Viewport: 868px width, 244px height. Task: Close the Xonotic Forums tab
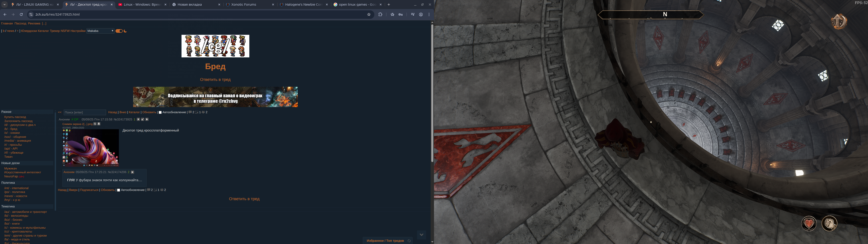pos(273,4)
